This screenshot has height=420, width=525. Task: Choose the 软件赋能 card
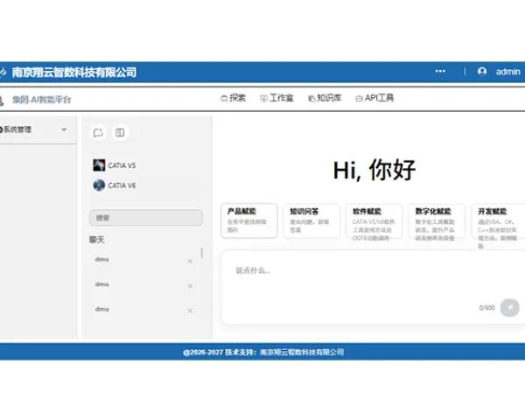coord(374,220)
